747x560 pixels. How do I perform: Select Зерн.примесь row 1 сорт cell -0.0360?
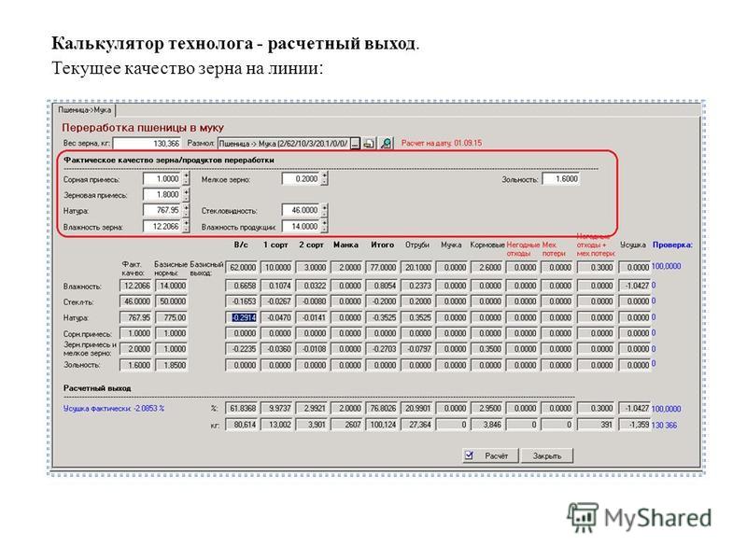277,349
